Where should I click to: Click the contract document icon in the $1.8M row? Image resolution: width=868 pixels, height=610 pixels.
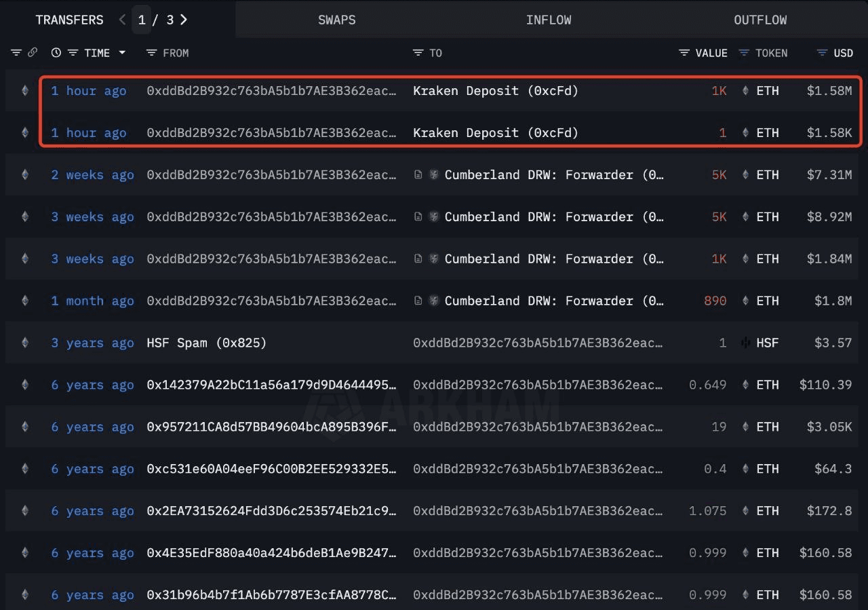419,301
